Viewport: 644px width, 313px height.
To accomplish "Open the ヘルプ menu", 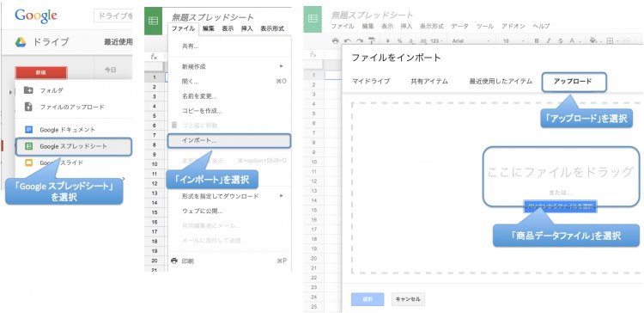I will pyautogui.click(x=541, y=26).
